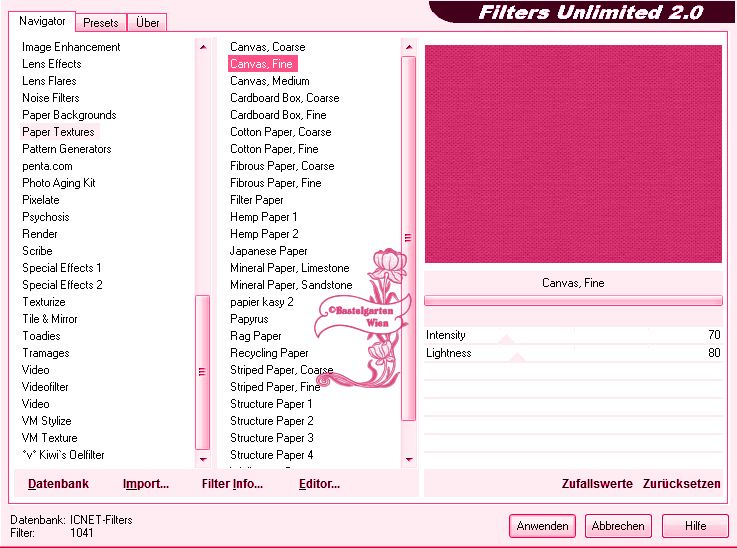
Task: Select Tile & Mirror category
Action: click(x=50, y=319)
